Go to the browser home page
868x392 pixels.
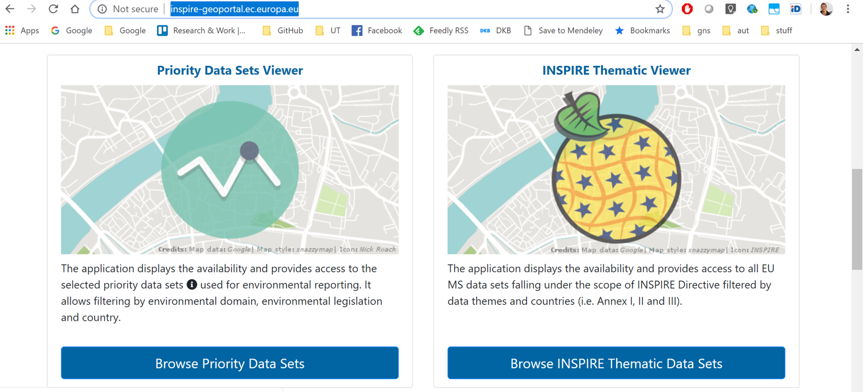[x=74, y=9]
